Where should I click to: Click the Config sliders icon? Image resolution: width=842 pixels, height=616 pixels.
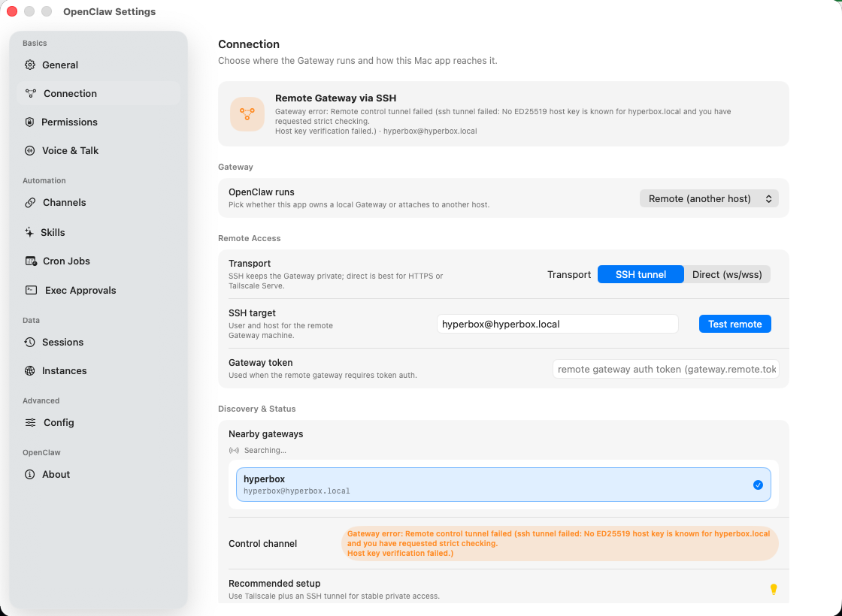(31, 423)
